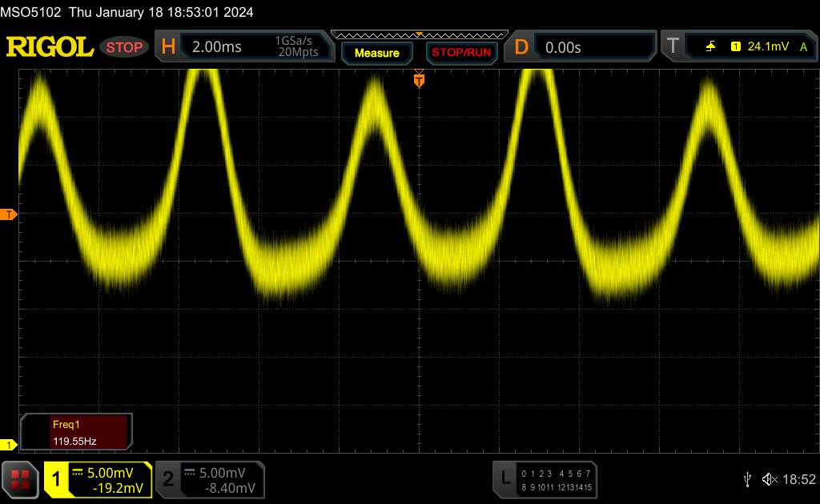Click the T trigger settings icon
This screenshot has height=504, width=820.
[x=673, y=47]
